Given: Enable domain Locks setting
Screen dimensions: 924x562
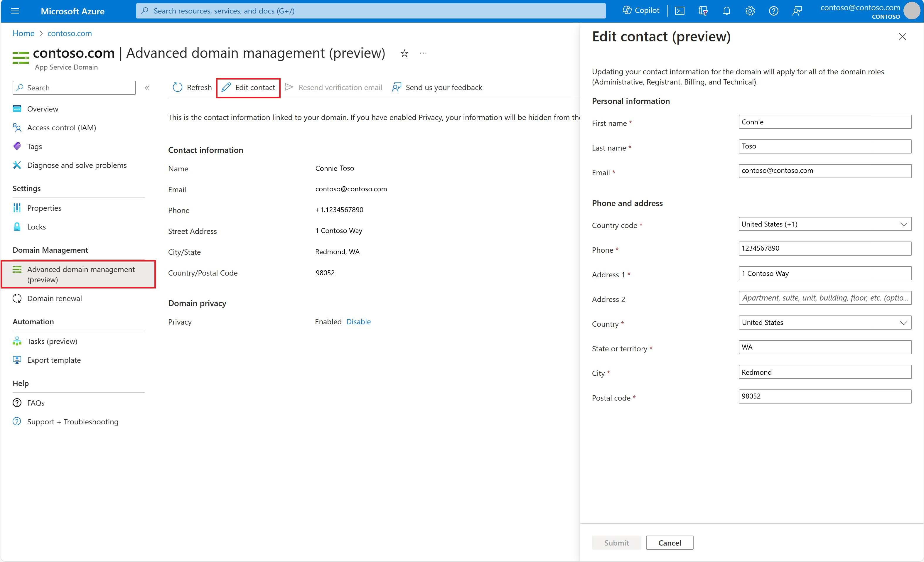Looking at the screenshot, I should [36, 226].
